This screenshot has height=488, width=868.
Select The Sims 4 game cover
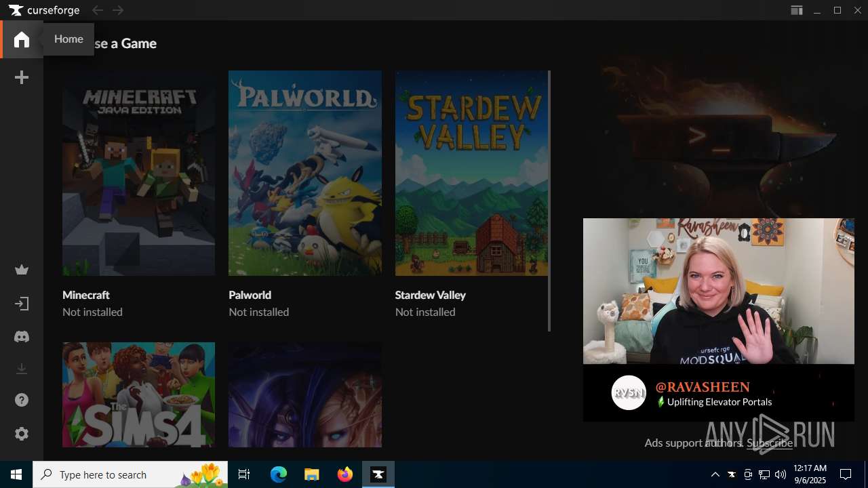click(x=138, y=394)
